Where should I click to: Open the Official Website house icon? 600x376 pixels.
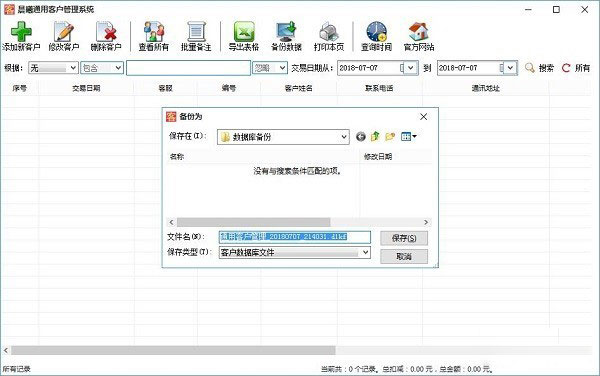click(x=419, y=31)
